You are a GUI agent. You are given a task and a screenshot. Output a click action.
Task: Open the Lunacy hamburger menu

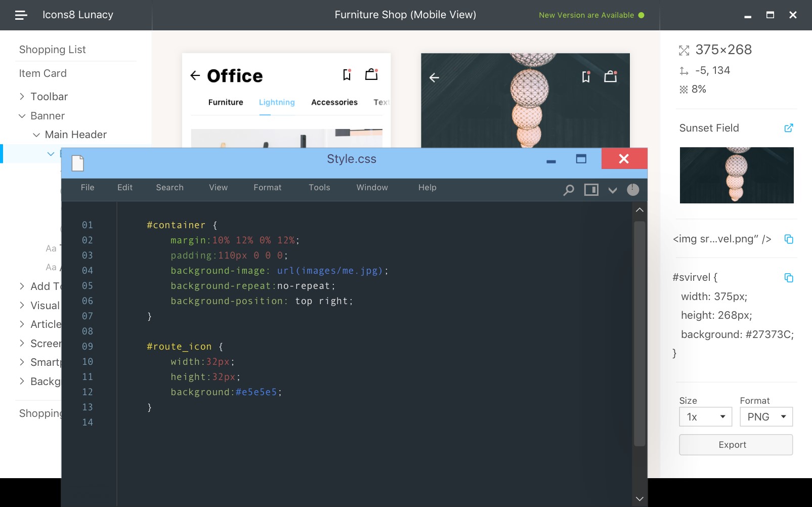[21, 15]
